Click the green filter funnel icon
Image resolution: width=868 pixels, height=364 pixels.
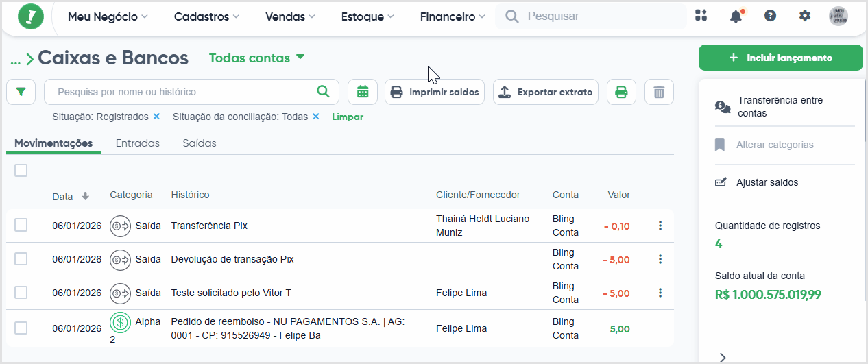[21, 92]
